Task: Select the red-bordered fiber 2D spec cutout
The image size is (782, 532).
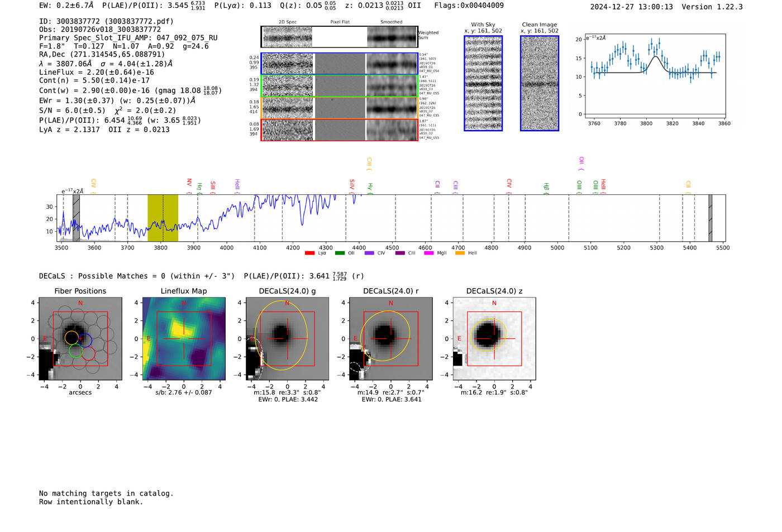Action: (339, 130)
